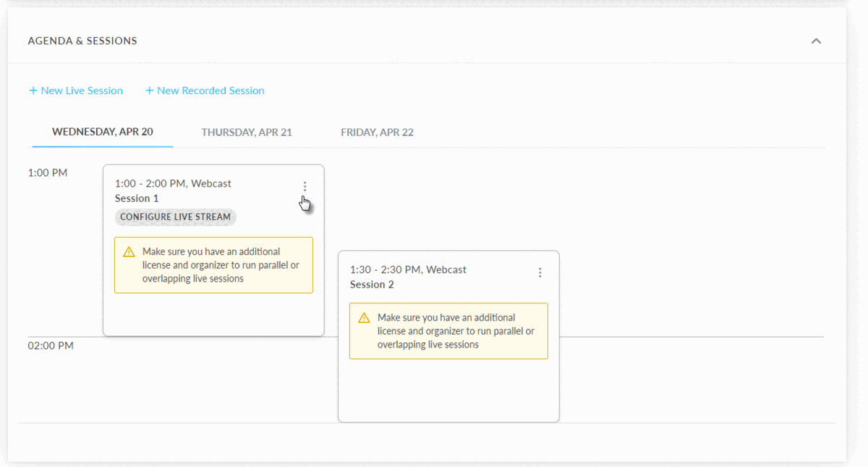The height and width of the screenshot is (467, 868).
Task: Click the Agenda & Sessions heading
Action: (x=82, y=41)
